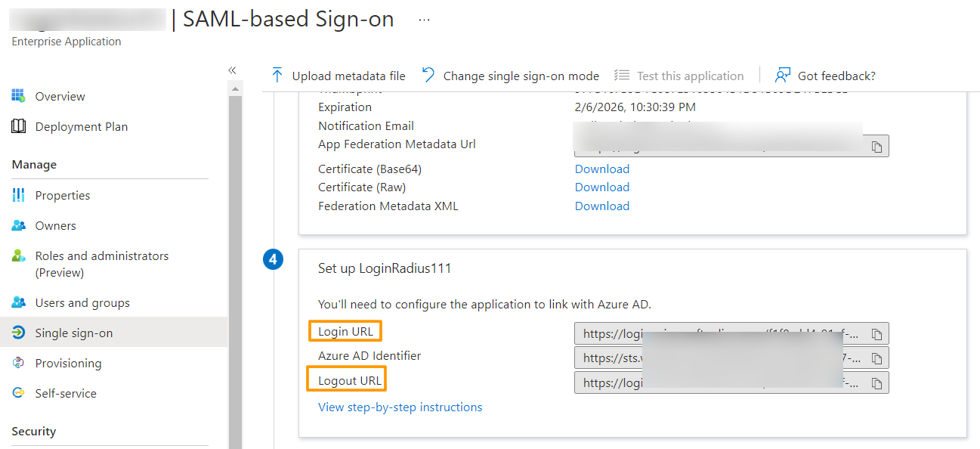Copy the Login URL value
Image resolution: width=980 pixels, height=449 pixels.
pyautogui.click(x=876, y=333)
